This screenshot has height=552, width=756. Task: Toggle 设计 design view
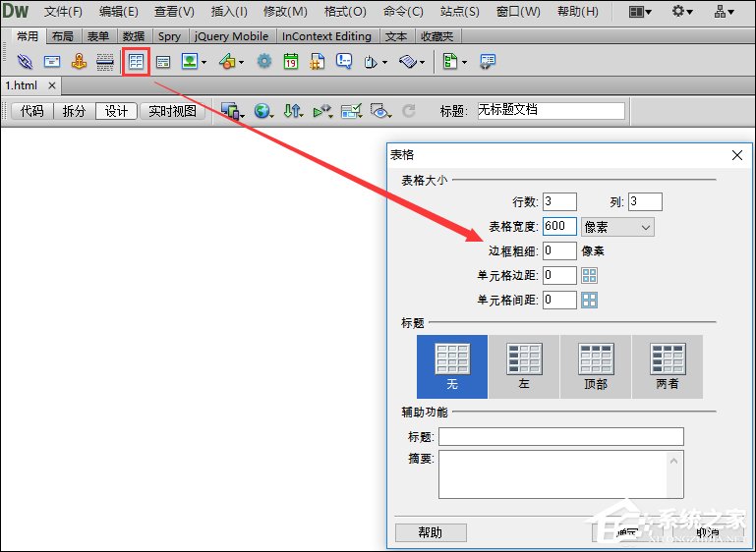pyautogui.click(x=116, y=111)
